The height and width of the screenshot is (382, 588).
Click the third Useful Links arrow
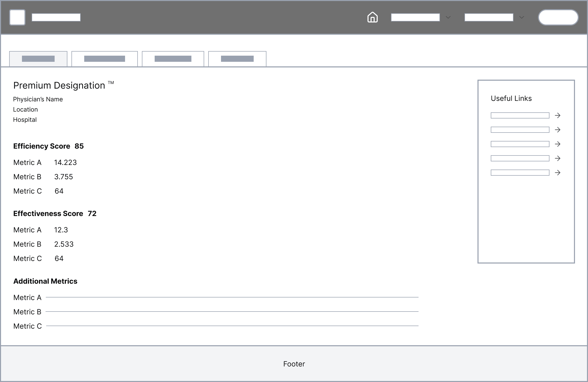click(x=558, y=144)
